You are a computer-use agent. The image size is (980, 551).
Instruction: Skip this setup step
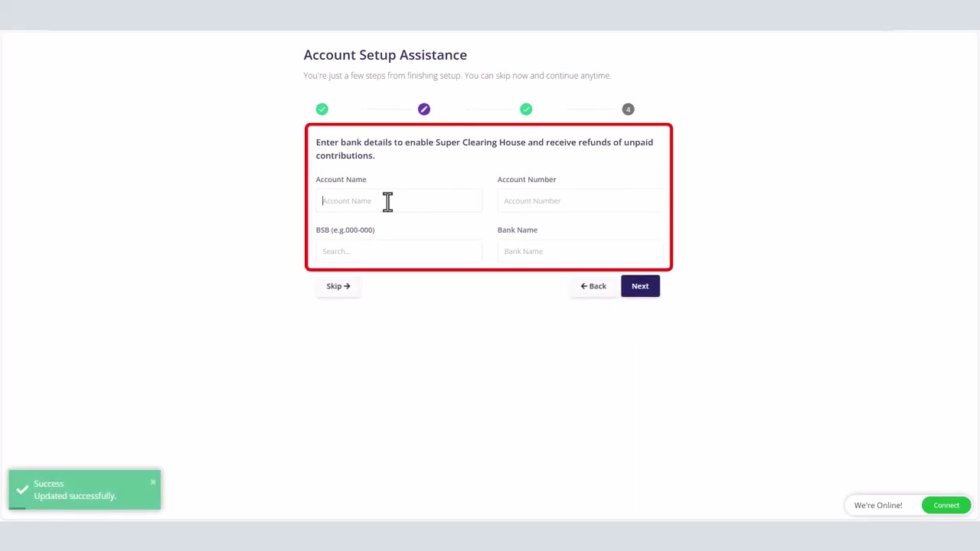(338, 286)
